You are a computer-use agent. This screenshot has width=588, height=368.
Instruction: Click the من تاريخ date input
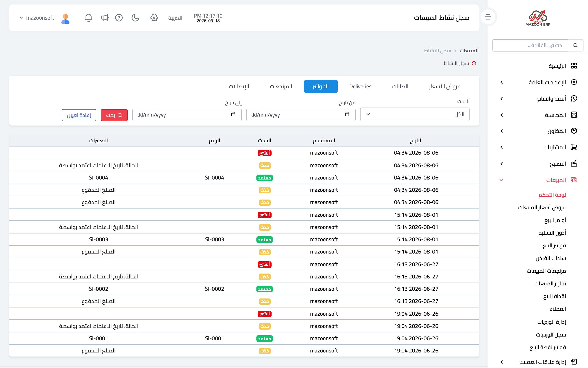tap(301, 115)
